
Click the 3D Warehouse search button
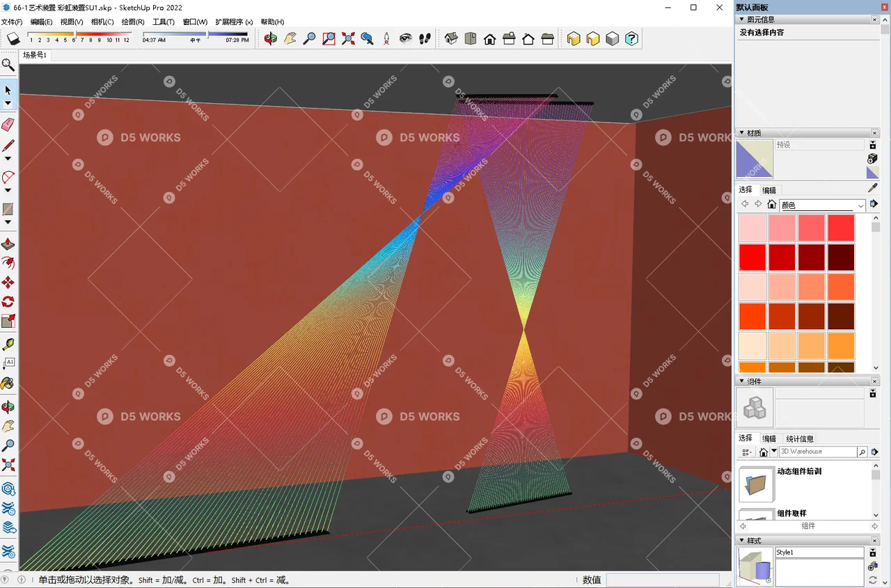point(862,452)
